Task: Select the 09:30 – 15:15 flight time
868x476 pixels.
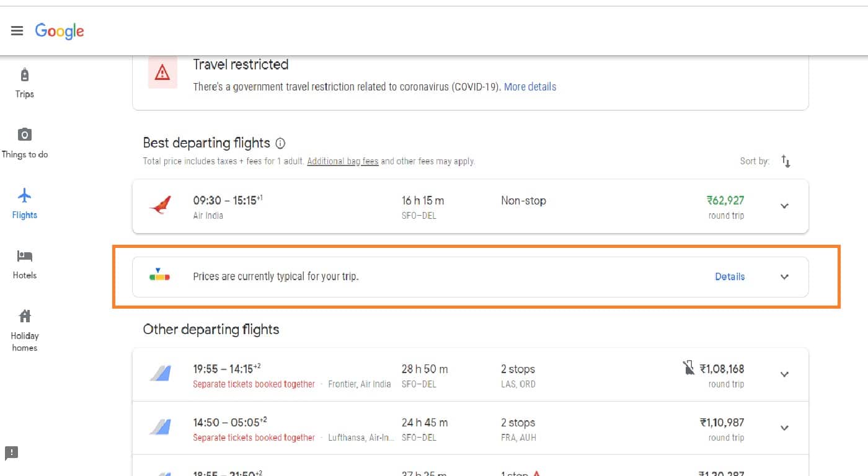Action: coord(228,200)
